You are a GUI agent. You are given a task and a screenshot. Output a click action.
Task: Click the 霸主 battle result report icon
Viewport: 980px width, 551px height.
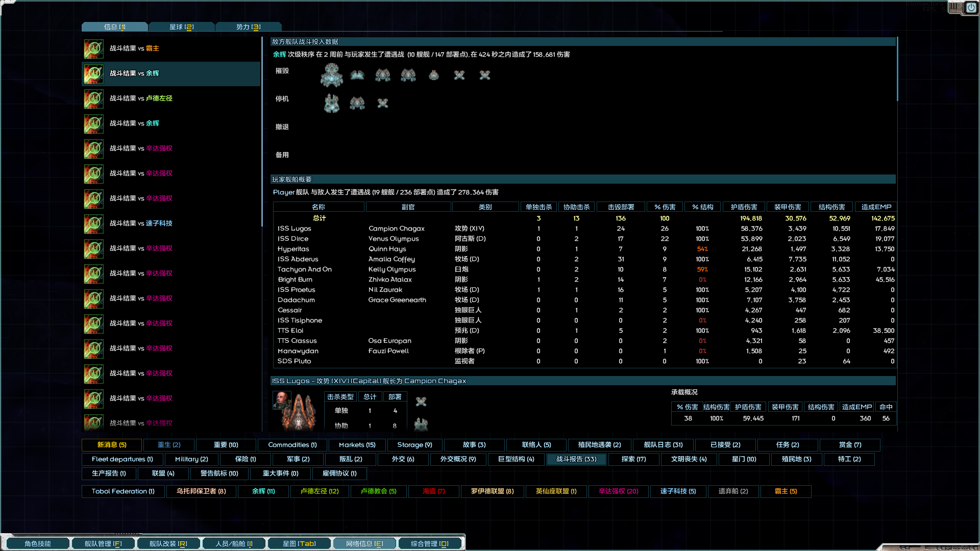(x=94, y=49)
